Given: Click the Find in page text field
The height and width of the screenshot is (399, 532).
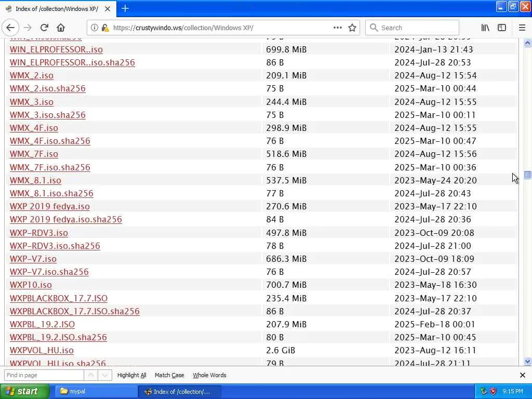Looking at the screenshot, I should (x=44, y=375).
